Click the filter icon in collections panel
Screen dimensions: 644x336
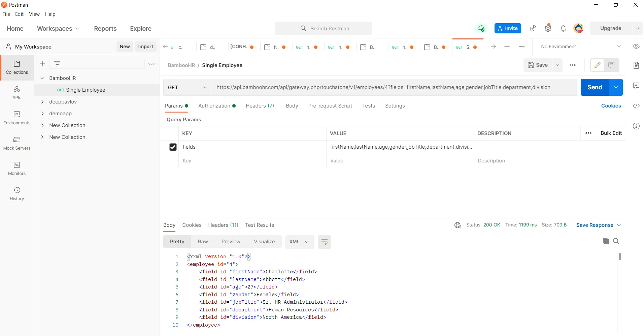coord(57,64)
